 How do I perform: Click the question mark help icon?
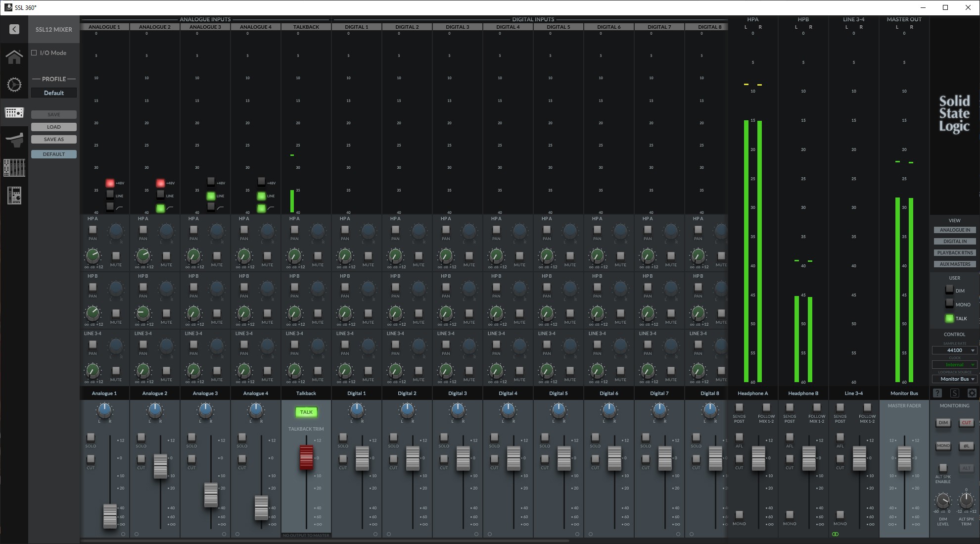pos(937,393)
